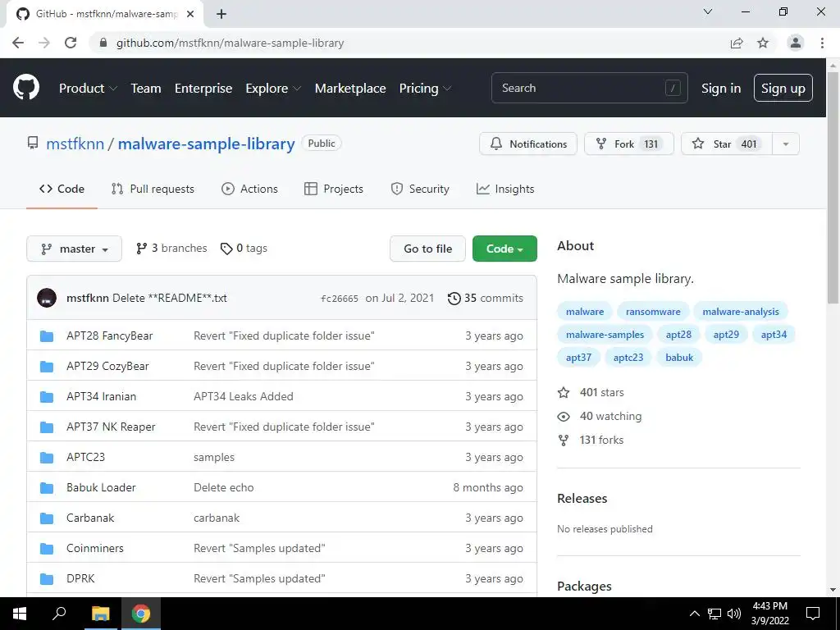This screenshot has height=630, width=840.
Task: Expand the Pricing dropdown menu
Action: [x=425, y=89]
